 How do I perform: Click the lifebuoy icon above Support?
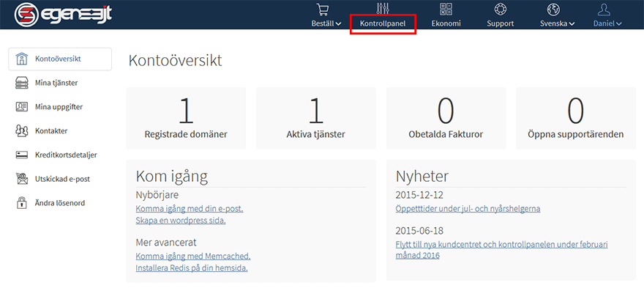(x=501, y=9)
